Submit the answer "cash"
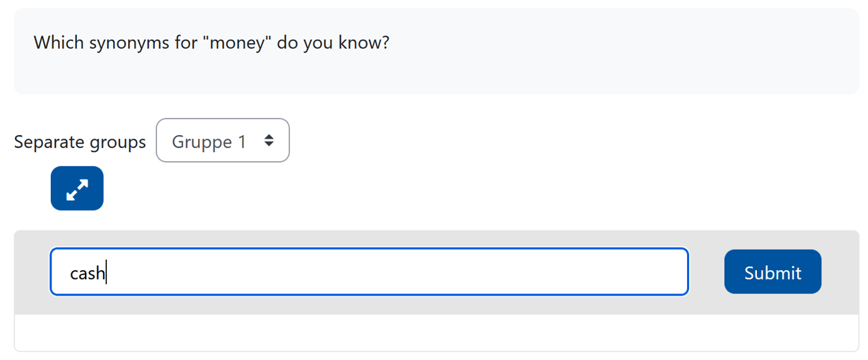Screen dimensions: 868x360 pos(772,272)
